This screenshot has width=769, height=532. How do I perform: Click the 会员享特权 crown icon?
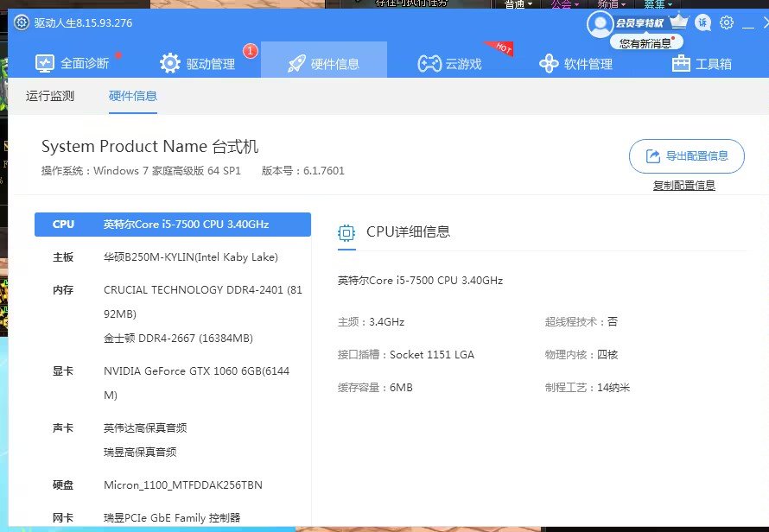click(x=679, y=22)
